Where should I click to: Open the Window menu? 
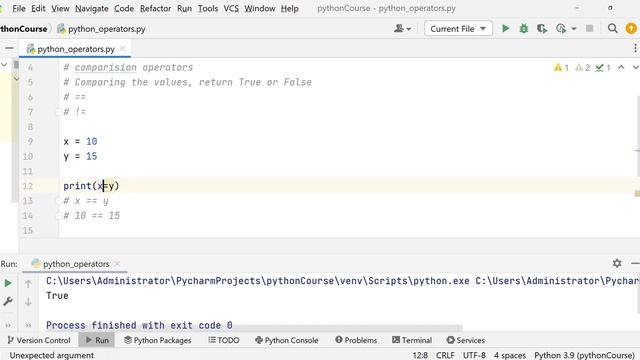coord(260,9)
